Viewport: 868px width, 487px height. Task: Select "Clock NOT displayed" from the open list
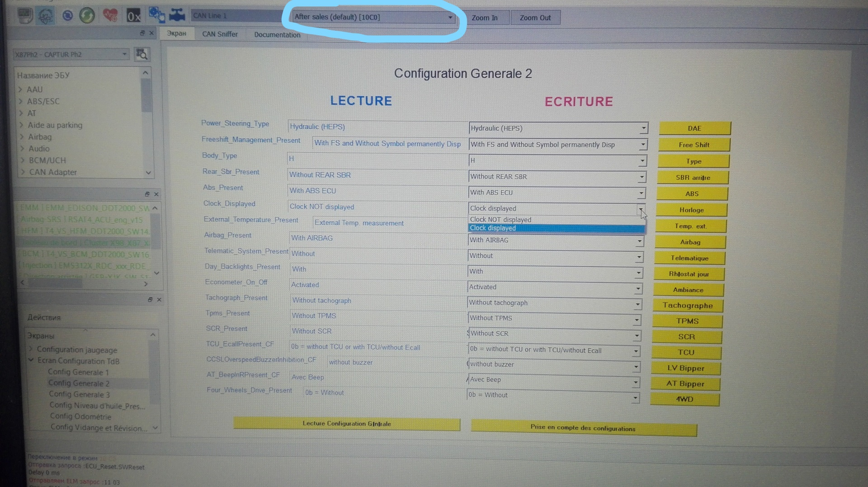tap(500, 220)
